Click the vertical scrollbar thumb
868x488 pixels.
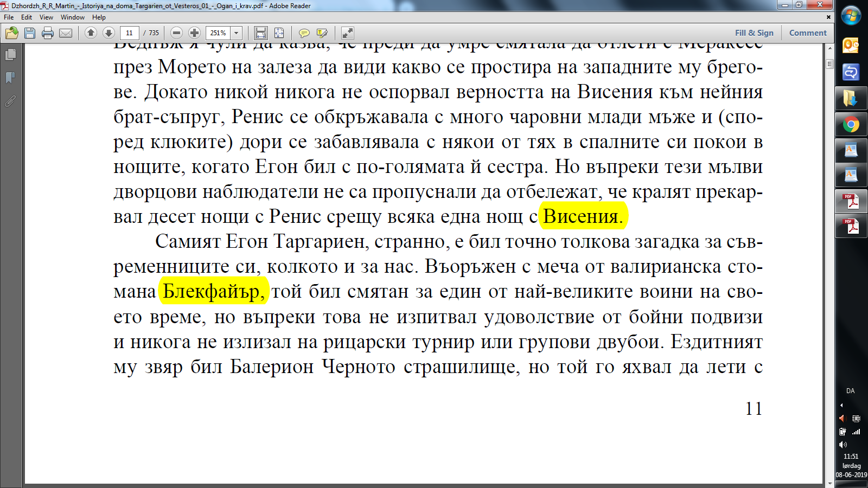[829, 65]
